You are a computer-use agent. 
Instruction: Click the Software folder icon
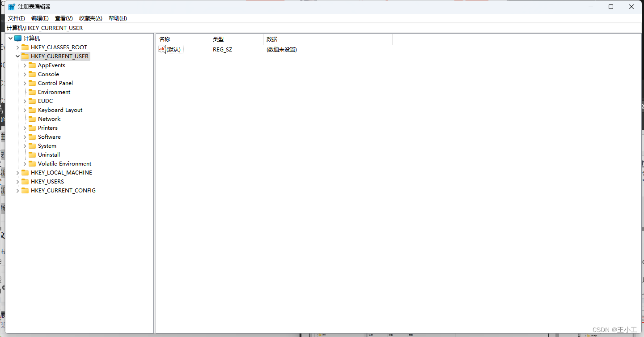tap(32, 137)
